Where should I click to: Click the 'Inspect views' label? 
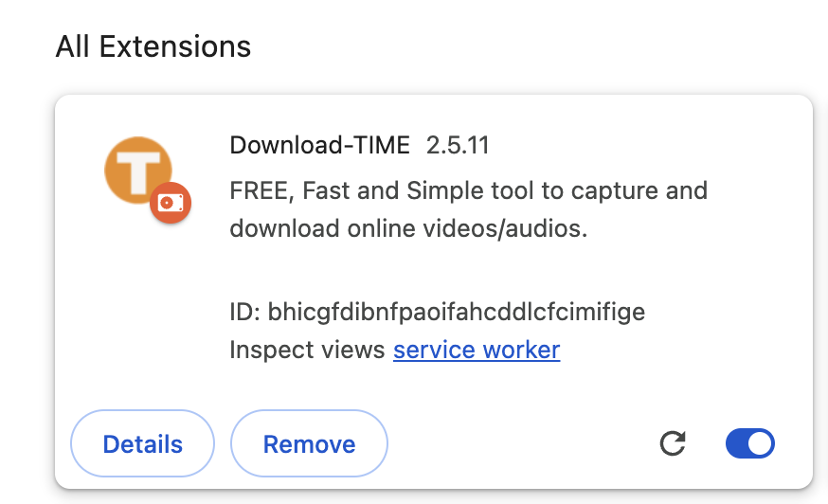tap(308, 351)
